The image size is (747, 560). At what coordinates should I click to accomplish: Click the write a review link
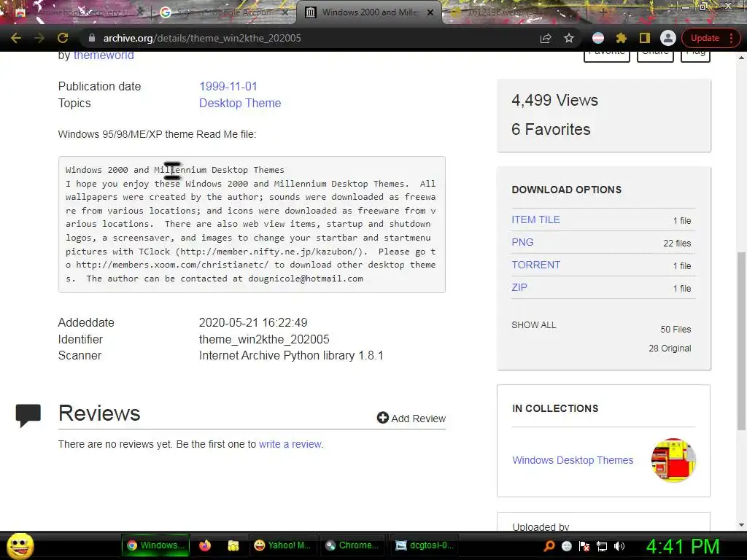290,444
